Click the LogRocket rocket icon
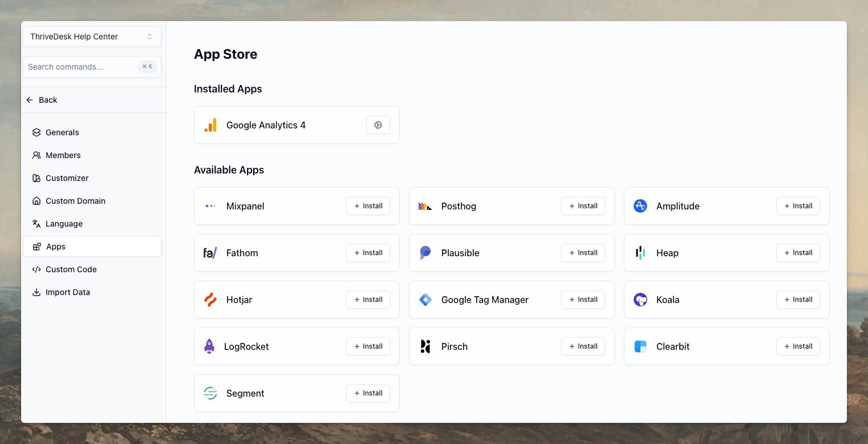 209,346
